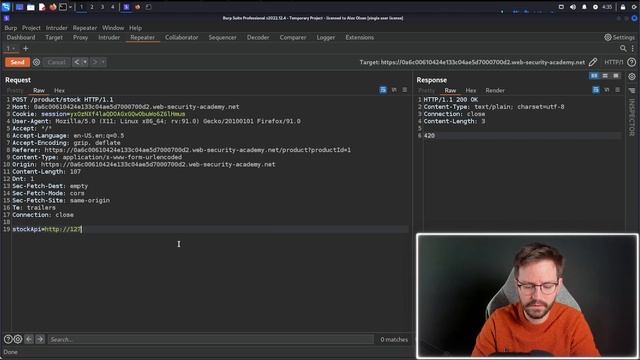
Task: Expand Repeater tab 1 options dropdown
Action: [13, 49]
